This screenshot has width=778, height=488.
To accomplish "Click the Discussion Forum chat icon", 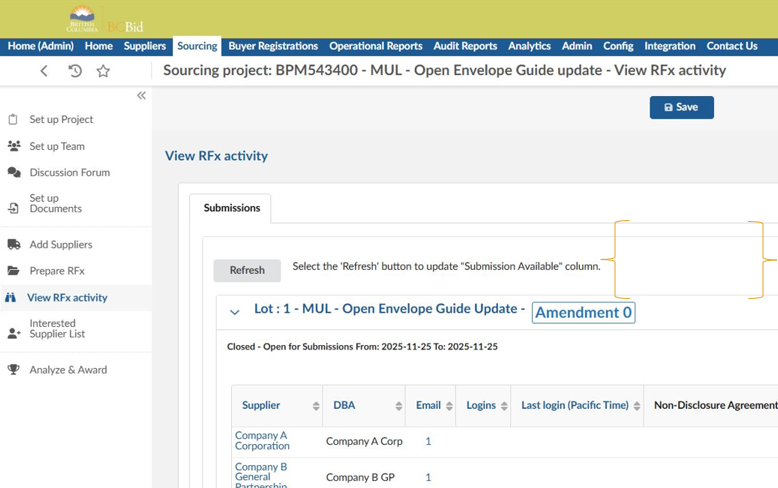I will (x=13, y=172).
